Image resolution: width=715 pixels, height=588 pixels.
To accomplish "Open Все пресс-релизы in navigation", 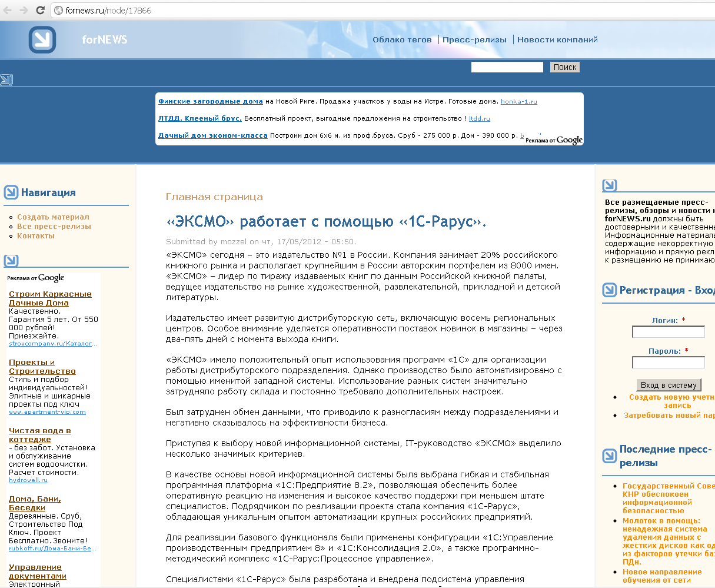I will 54,226.
